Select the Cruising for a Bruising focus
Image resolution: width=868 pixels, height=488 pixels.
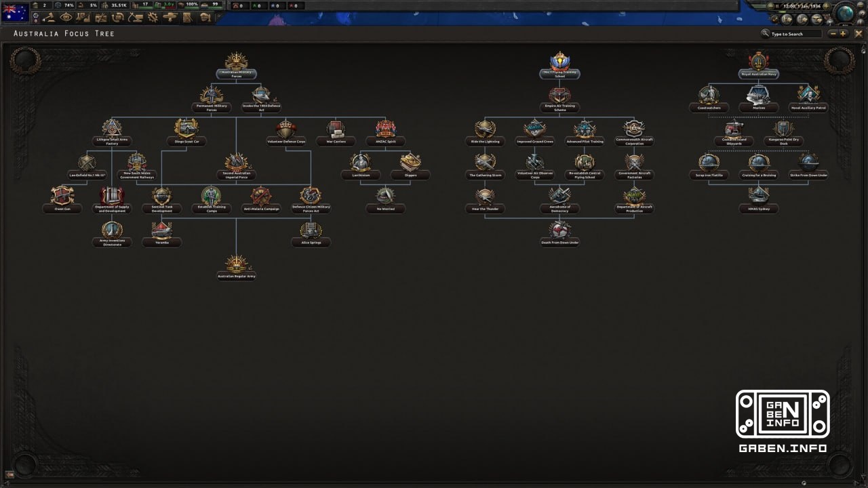(758, 167)
